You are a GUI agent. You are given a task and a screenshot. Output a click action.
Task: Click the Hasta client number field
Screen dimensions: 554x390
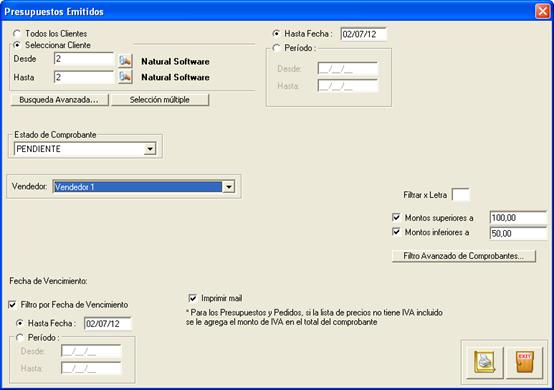pos(84,77)
